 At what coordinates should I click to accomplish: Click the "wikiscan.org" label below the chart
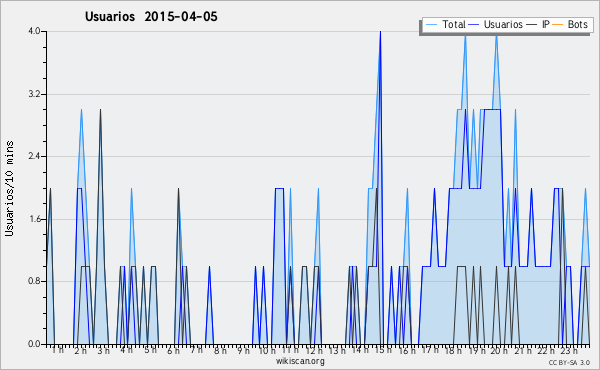[300, 361]
